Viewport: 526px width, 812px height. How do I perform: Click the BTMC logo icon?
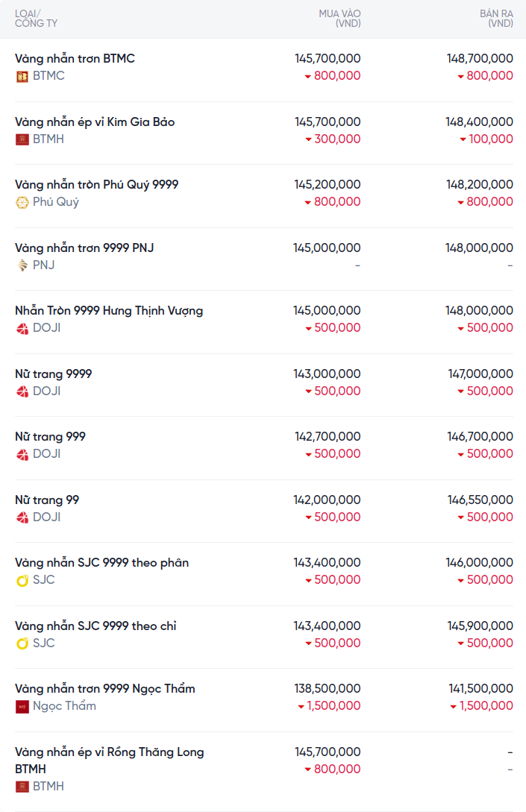tap(22, 76)
